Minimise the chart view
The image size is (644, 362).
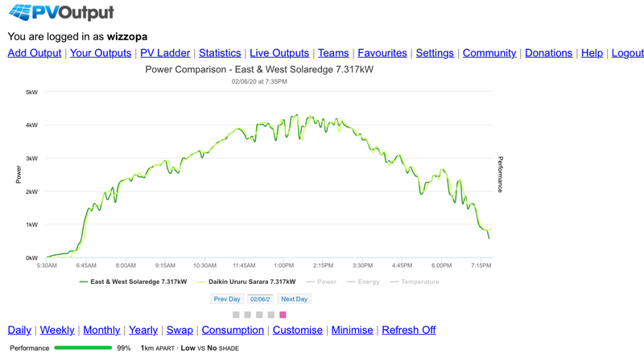pos(353,330)
